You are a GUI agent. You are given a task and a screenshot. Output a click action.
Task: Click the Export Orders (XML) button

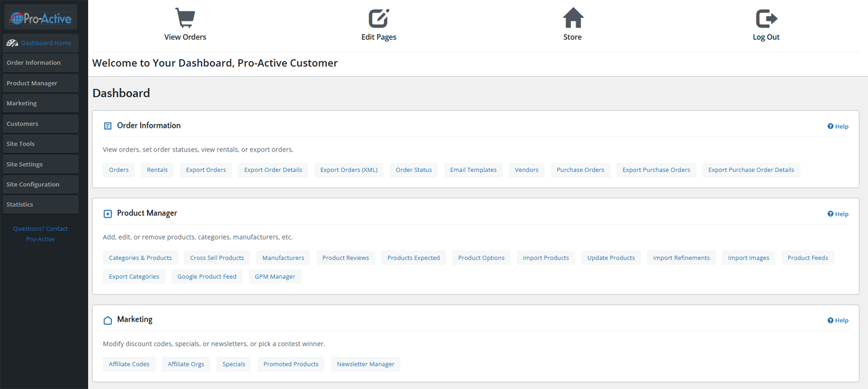click(349, 170)
